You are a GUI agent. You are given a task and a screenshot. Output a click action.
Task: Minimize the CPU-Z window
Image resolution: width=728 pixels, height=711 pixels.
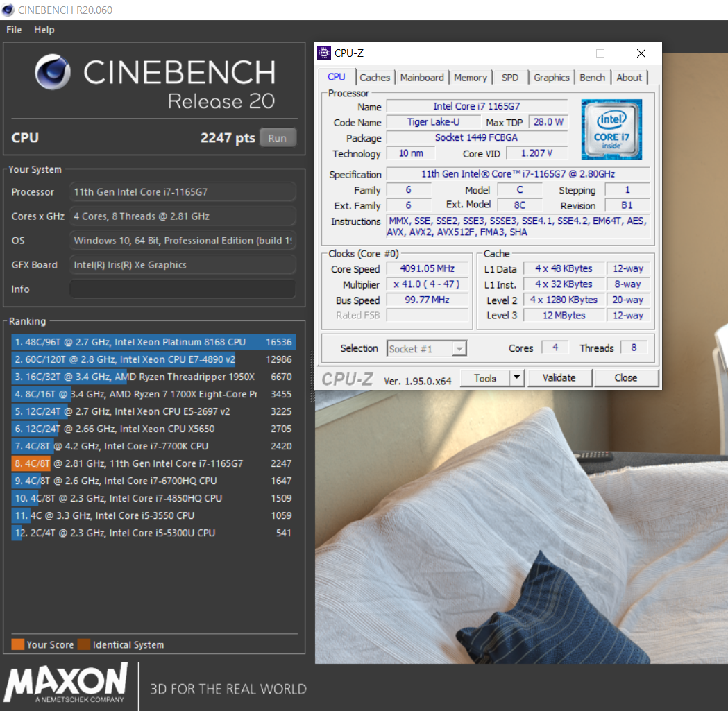pos(560,53)
